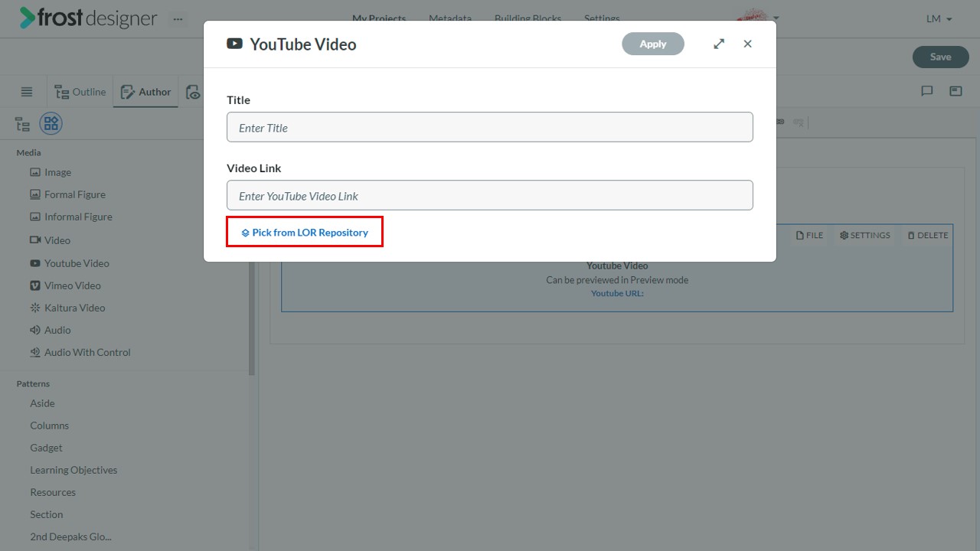Switch to the Author tab
This screenshot has height=551, width=980.
[146, 92]
